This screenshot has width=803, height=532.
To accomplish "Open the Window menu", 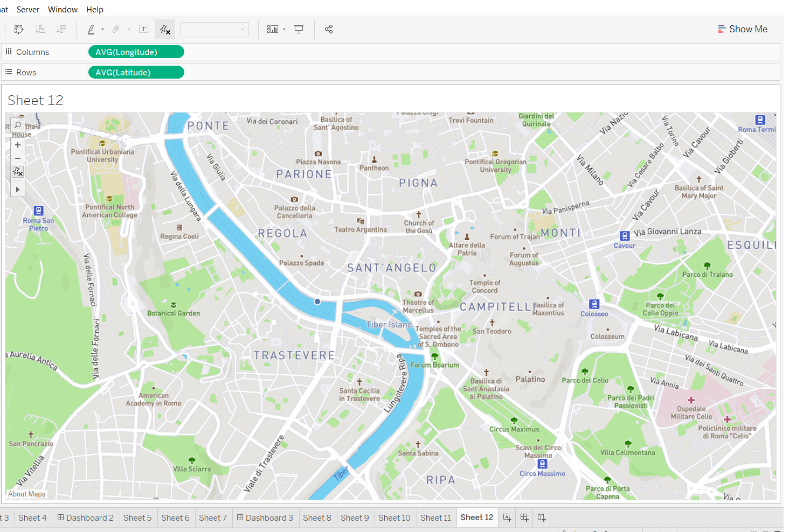I will (63, 9).
